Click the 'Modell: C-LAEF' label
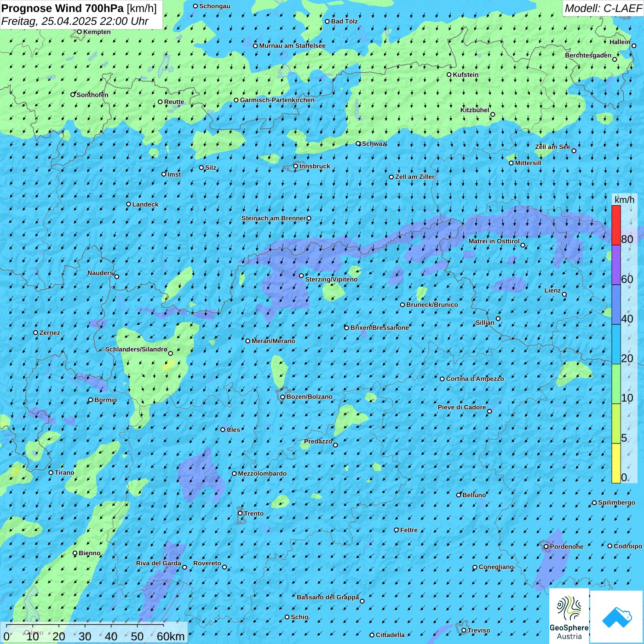Image resolution: width=644 pixels, height=644 pixels. 603,8
